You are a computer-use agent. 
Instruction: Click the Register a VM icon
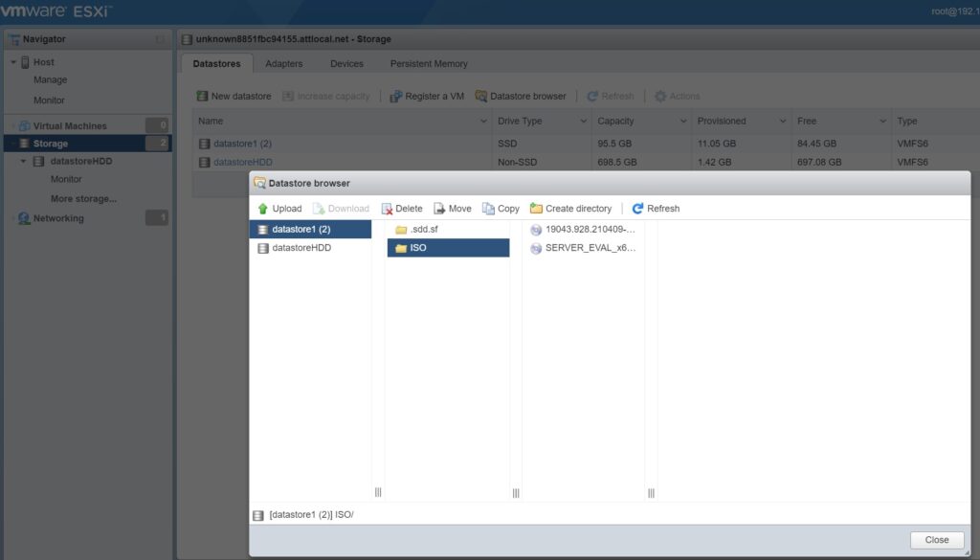395,97
